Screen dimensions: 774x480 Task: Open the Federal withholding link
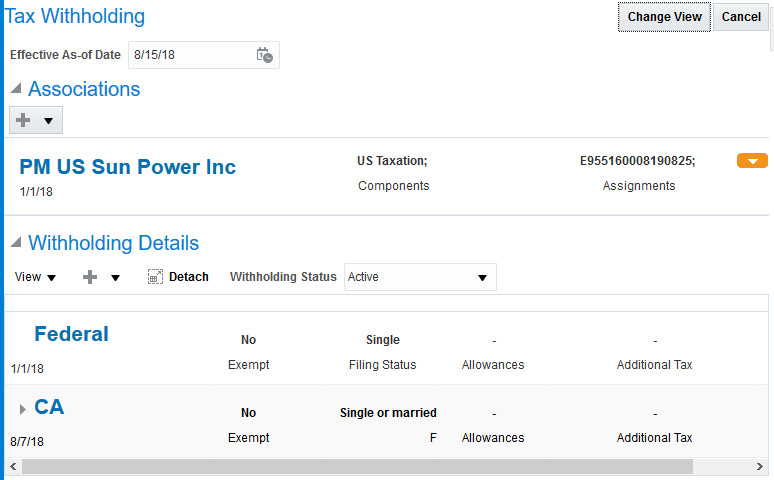point(71,333)
